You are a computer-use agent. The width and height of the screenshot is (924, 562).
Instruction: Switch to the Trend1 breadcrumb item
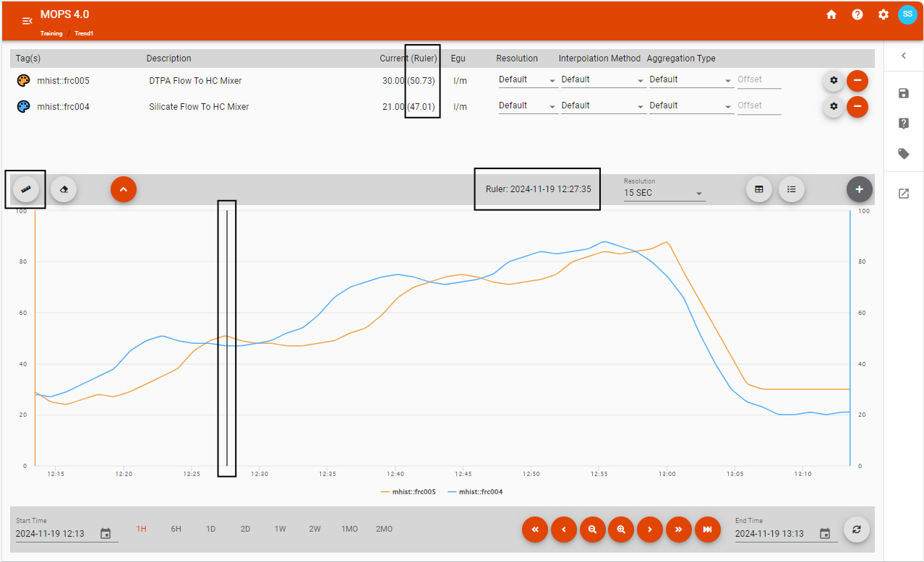tap(84, 33)
